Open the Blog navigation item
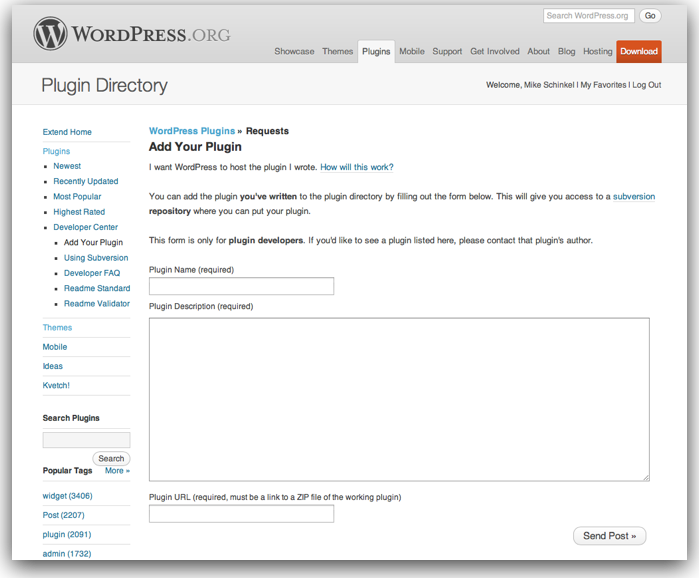This screenshot has width=699, height=578. click(x=567, y=51)
